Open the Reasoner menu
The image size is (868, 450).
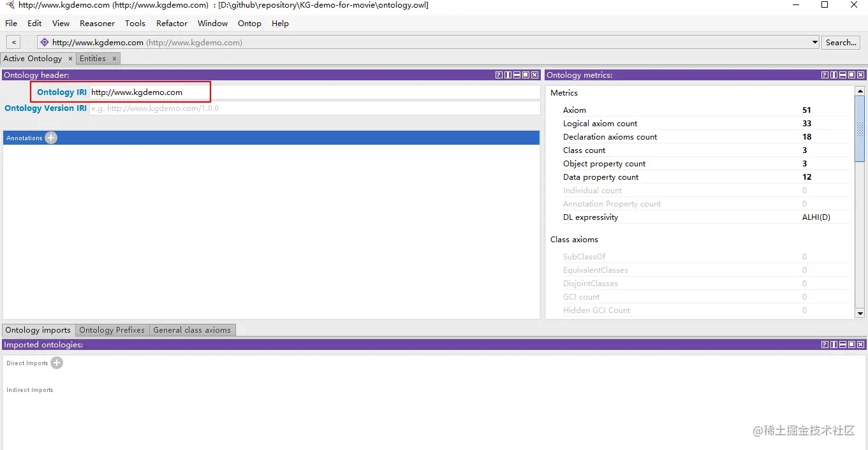coord(97,24)
